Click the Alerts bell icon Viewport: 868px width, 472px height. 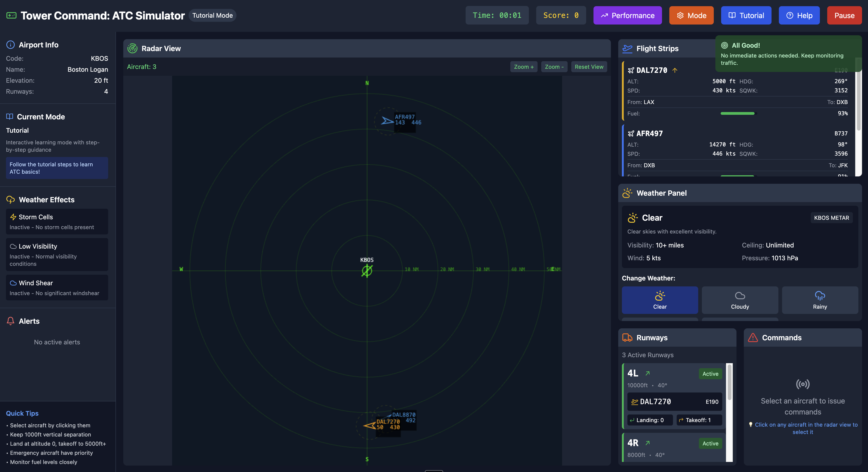click(11, 321)
